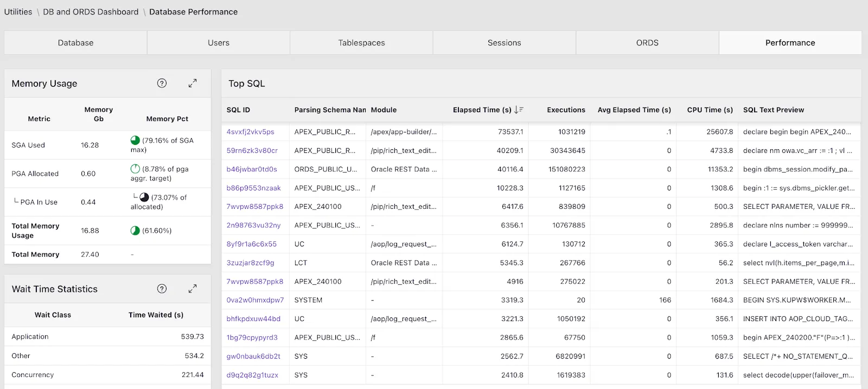Expand the Memory Usage panel
This screenshot has width=868, height=389.
pos(193,84)
